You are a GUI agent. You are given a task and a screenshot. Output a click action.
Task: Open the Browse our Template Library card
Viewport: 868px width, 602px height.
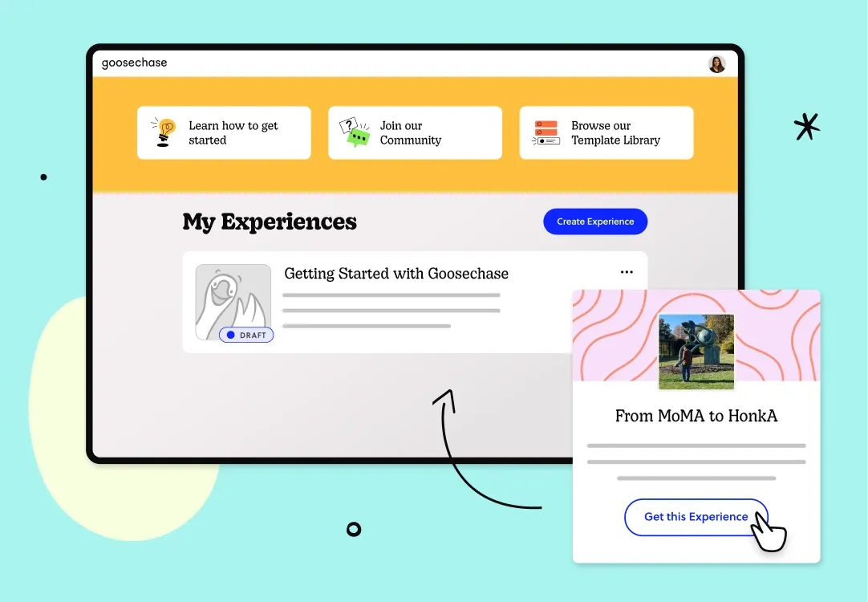[606, 133]
